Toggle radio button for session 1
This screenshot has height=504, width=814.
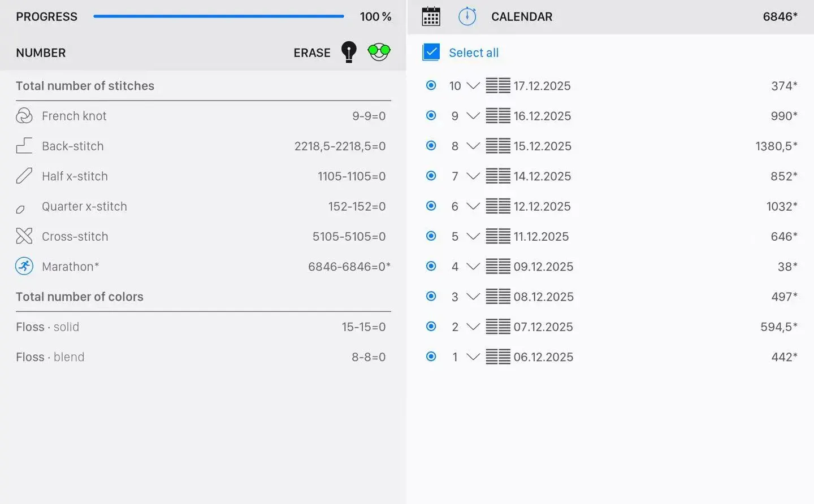(x=431, y=356)
